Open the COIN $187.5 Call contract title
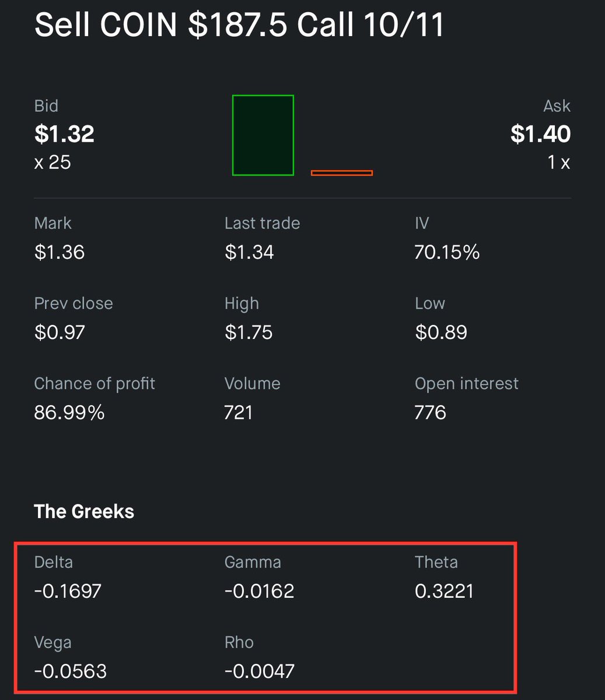Screen dimensions: 605x700 click(x=238, y=26)
